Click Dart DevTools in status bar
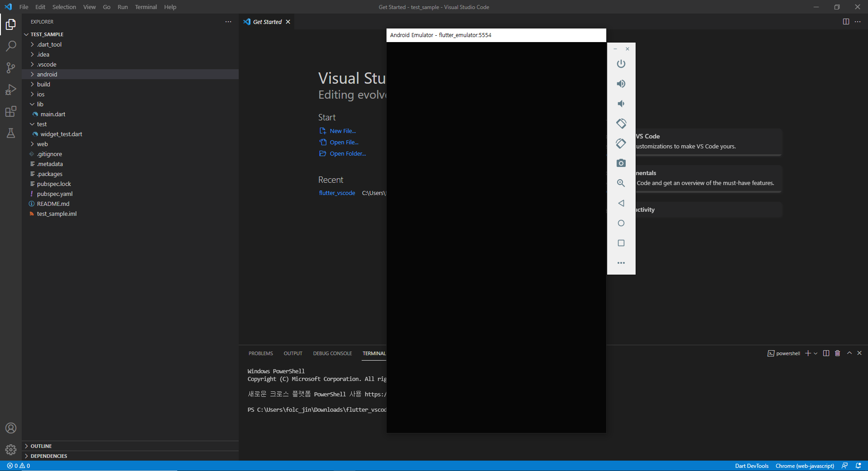The height and width of the screenshot is (471, 868). [752, 466]
